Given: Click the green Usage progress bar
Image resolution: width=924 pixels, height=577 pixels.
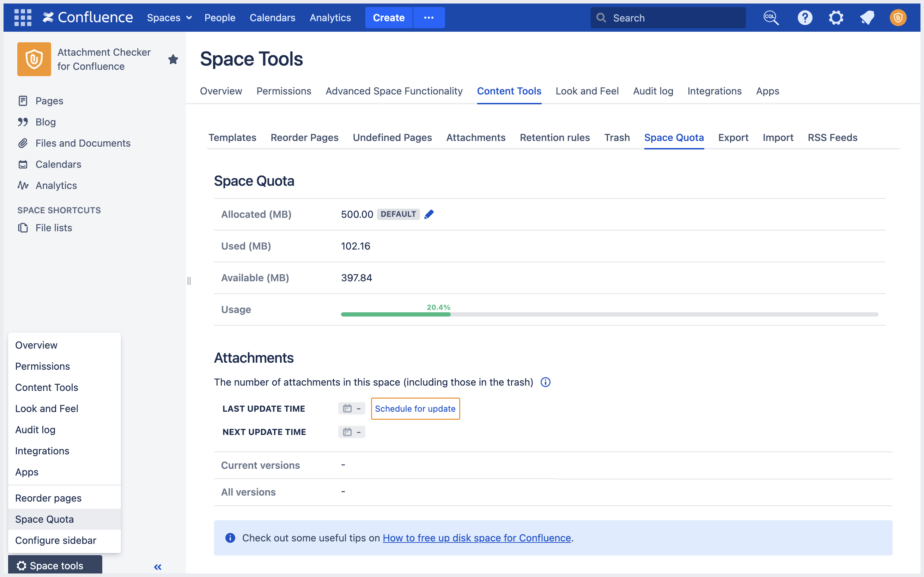Looking at the screenshot, I should click(x=396, y=314).
